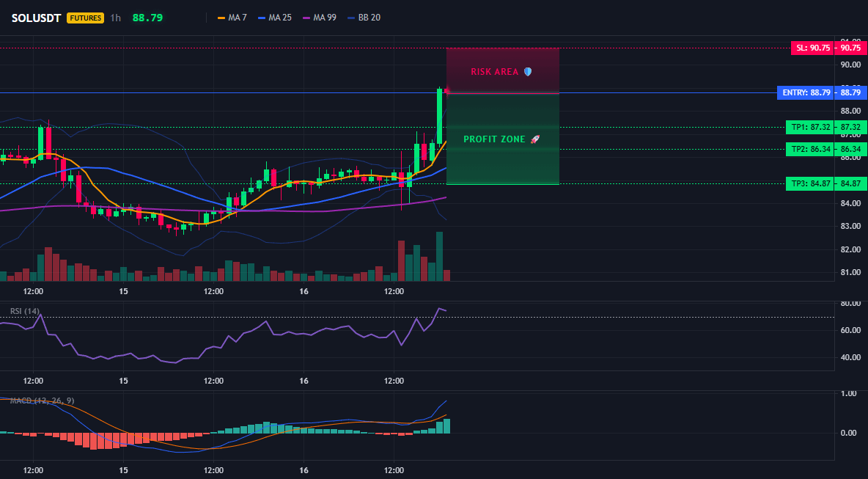Click the 88.00 price axis value

[851, 111]
